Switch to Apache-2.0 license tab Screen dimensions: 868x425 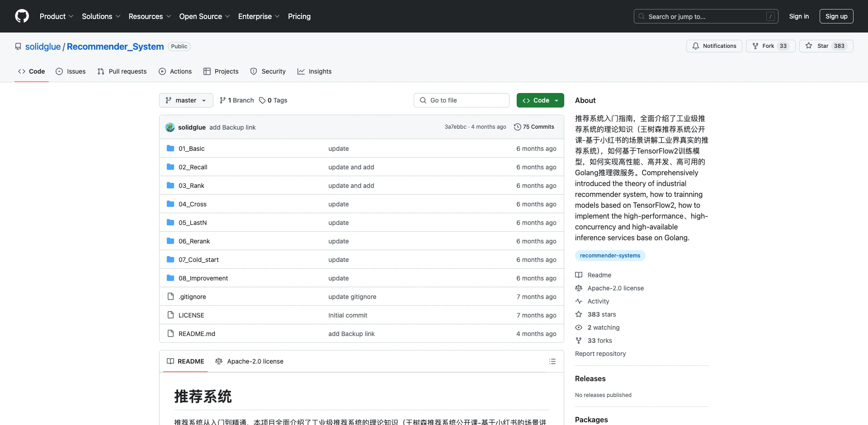coord(250,361)
